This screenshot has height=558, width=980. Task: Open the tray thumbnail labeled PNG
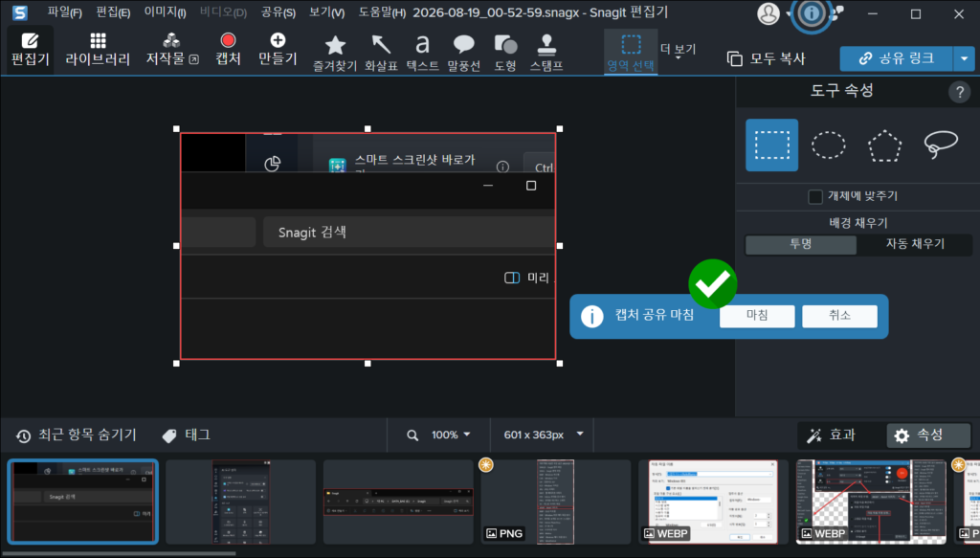coord(555,502)
